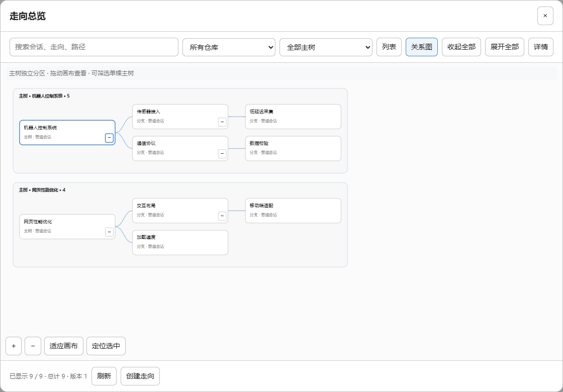The height and width of the screenshot is (392, 563).
Task: Click the 适应画布 button
Action: 63,346
